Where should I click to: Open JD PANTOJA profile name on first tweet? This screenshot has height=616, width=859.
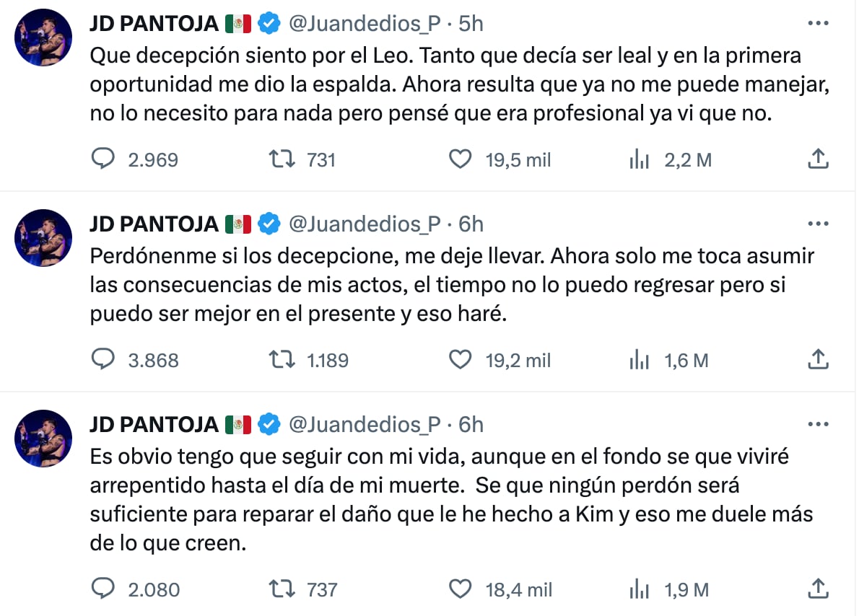pyautogui.click(x=154, y=24)
